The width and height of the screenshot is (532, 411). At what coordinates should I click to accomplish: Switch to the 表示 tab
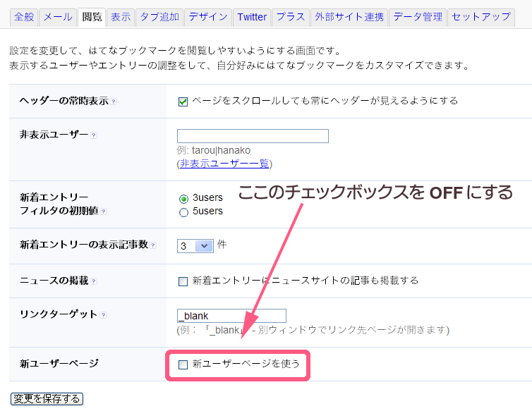tap(121, 18)
